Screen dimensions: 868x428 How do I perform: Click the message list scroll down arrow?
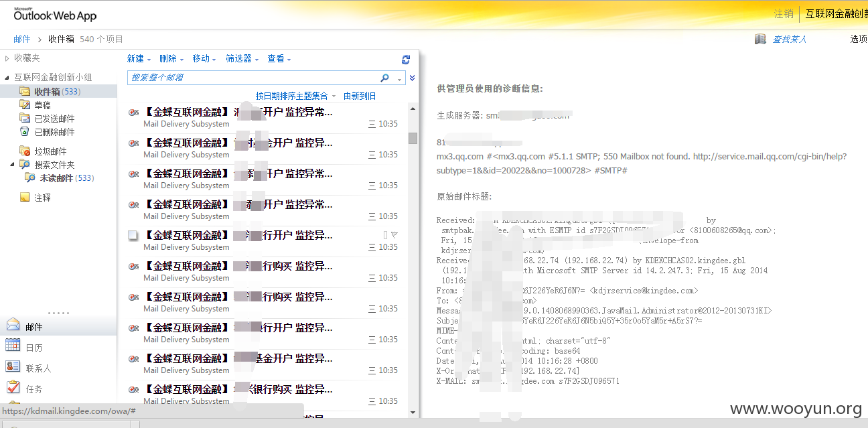click(413, 413)
